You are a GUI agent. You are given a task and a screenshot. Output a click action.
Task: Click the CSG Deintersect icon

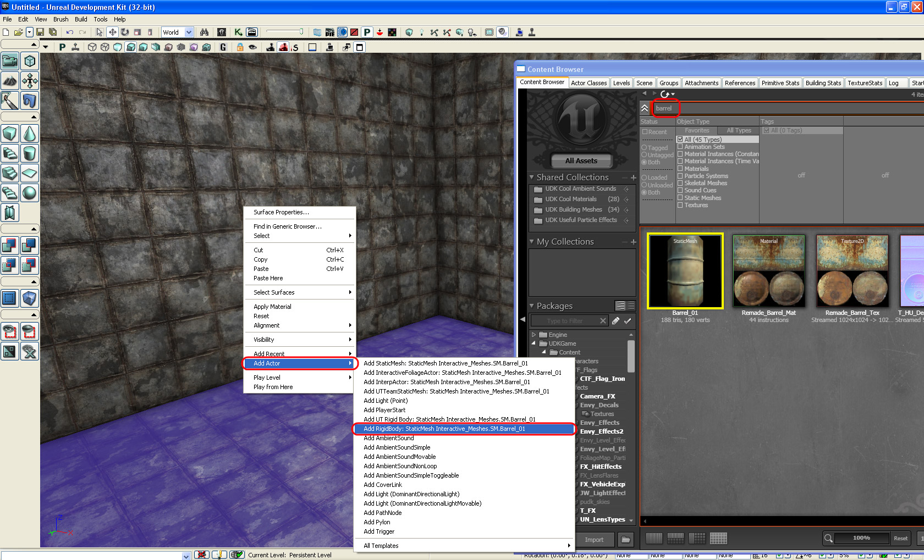point(30,265)
